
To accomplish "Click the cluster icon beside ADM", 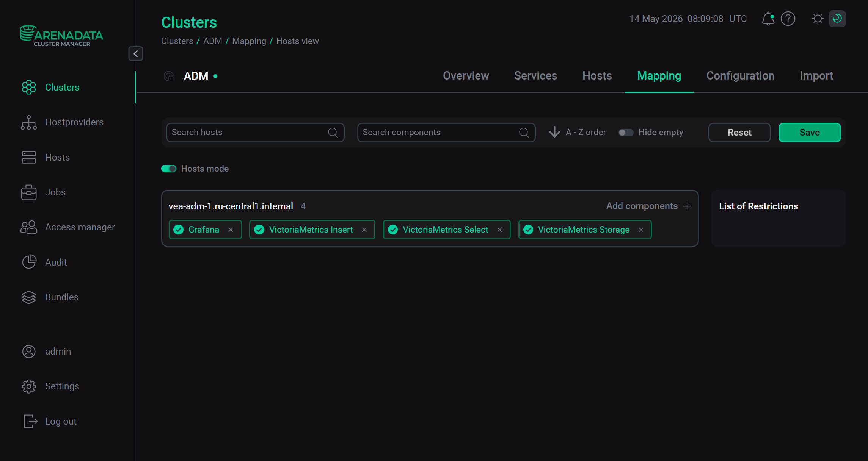I will [x=169, y=76].
